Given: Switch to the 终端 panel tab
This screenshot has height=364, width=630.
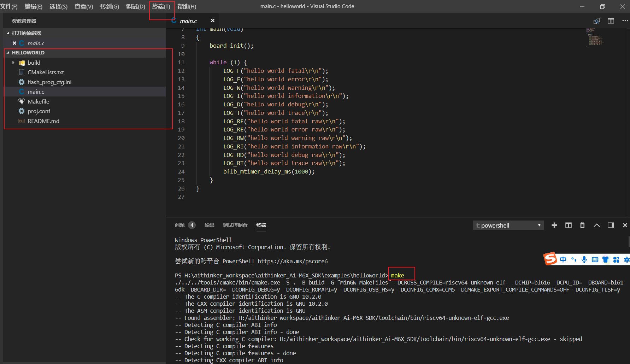Looking at the screenshot, I should coord(261,225).
